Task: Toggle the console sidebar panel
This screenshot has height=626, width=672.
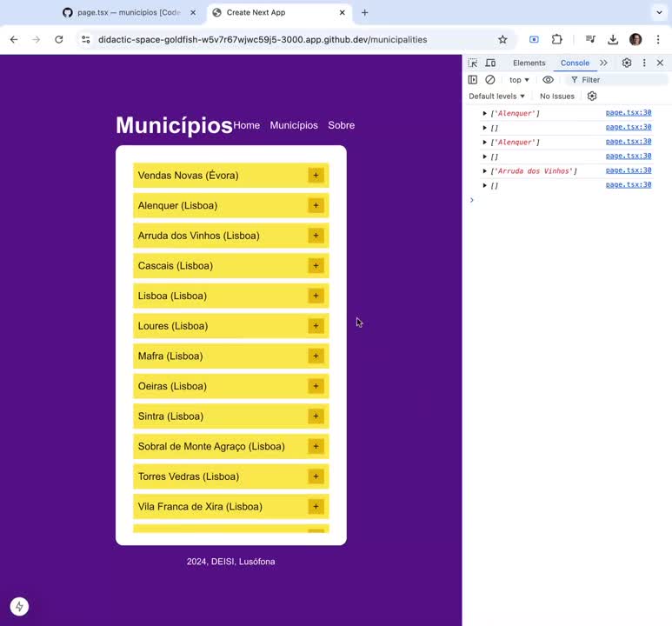Action: [x=473, y=80]
